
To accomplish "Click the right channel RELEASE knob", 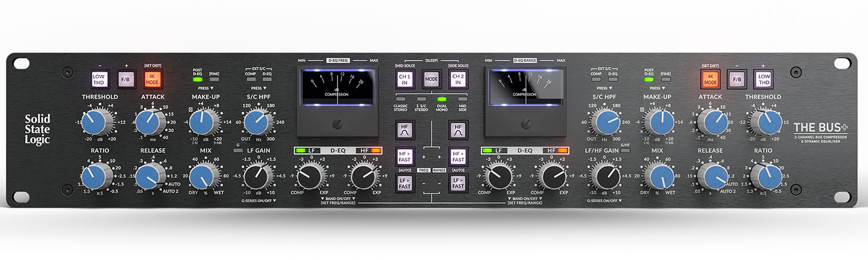I will [x=712, y=176].
